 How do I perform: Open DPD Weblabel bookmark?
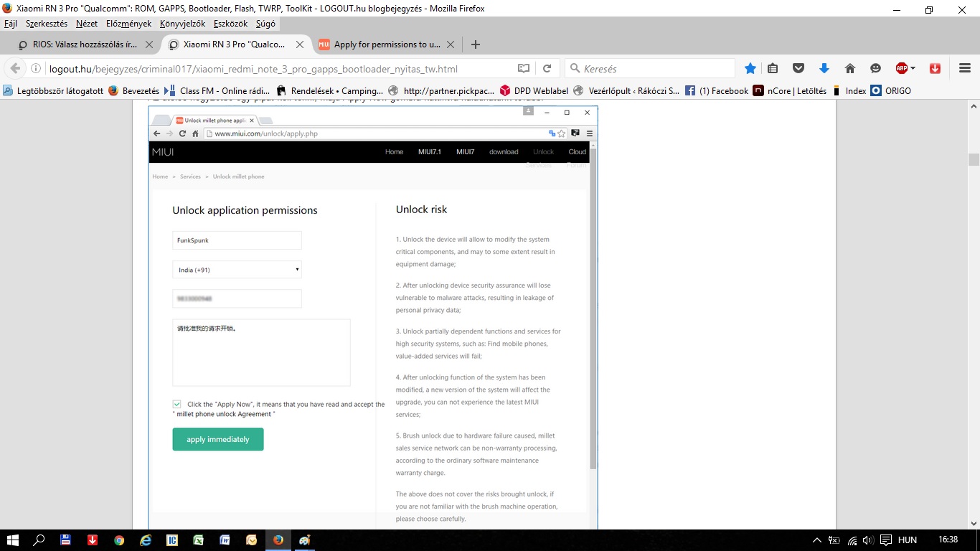click(534, 91)
